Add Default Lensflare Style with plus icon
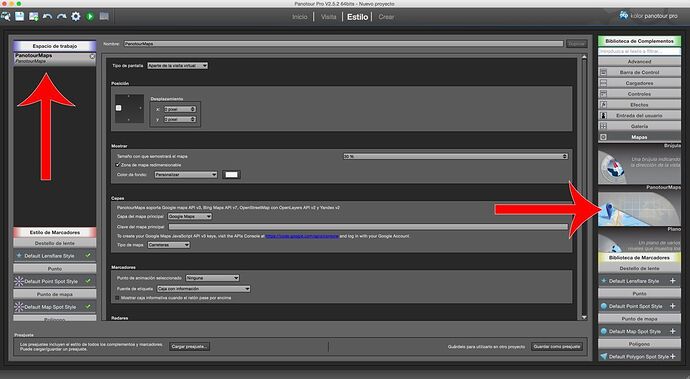Image resolution: width=690 pixels, height=379 pixels. click(x=672, y=280)
